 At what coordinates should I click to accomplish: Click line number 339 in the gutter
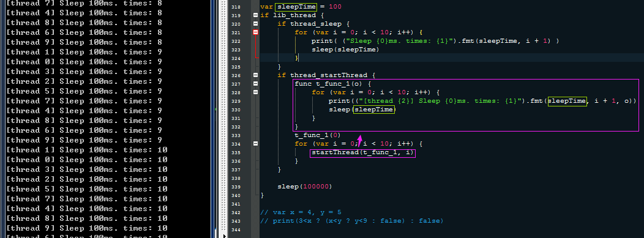coord(236,187)
